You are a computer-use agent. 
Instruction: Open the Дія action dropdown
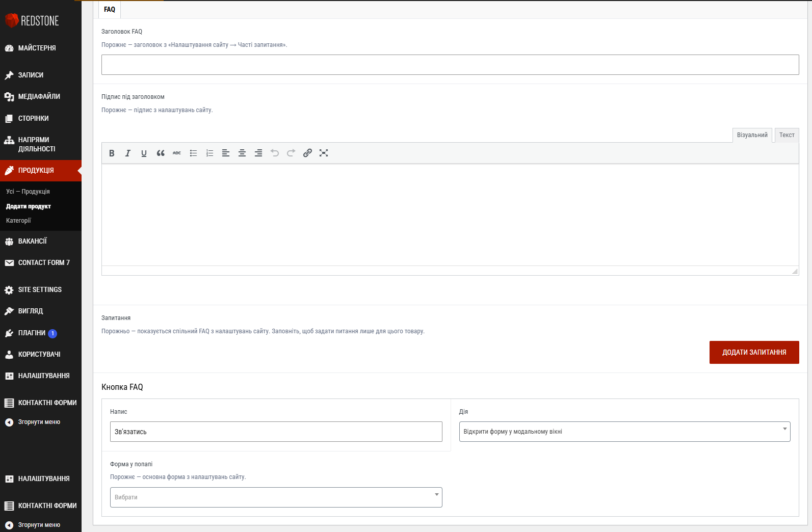[624, 432]
